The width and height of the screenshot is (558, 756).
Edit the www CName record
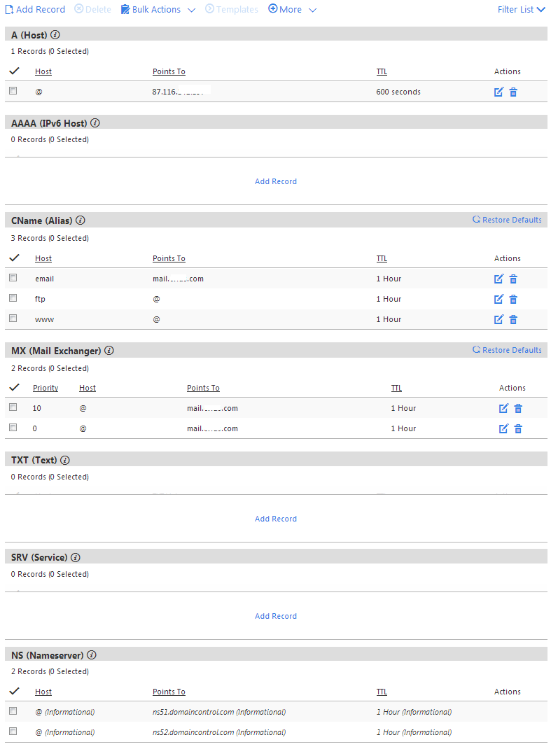click(498, 319)
